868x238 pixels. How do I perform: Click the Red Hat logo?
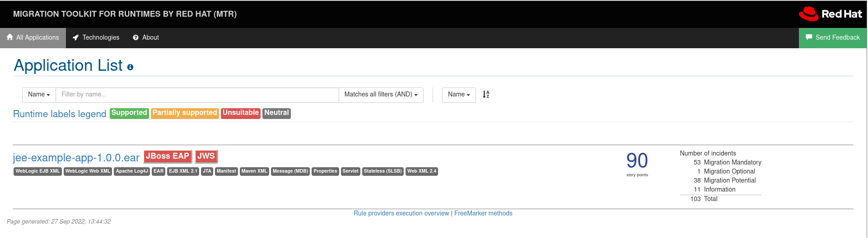(831, 14)
